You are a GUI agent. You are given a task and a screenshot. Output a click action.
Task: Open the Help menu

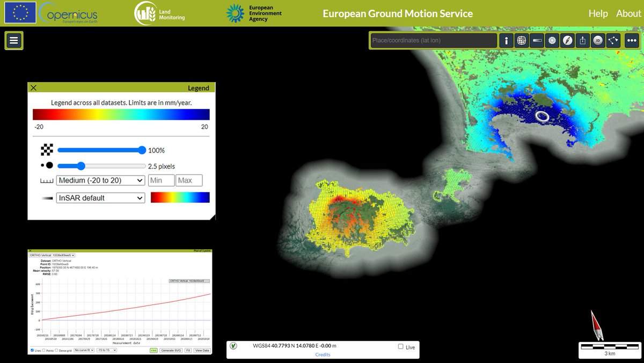point(598,13)
